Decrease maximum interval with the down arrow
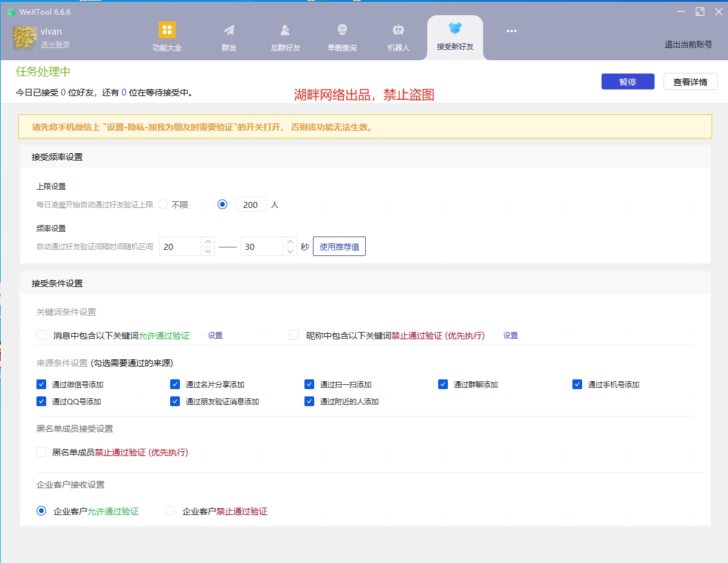Screen dimensions: 728x563 [290, 250]
